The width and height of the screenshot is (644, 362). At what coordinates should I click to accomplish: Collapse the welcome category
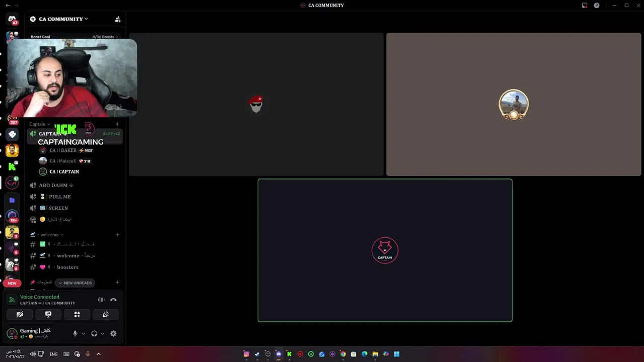[x=47, y=235]
